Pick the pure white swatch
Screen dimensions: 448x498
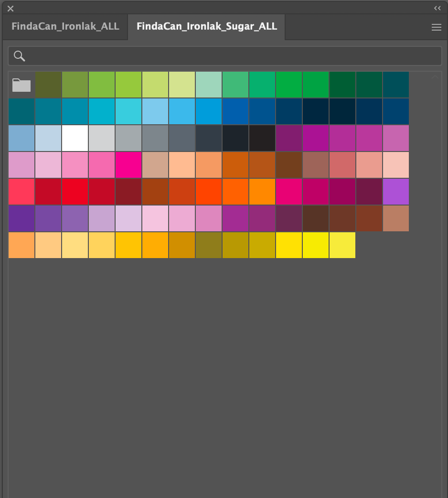(x=75, y=139)
